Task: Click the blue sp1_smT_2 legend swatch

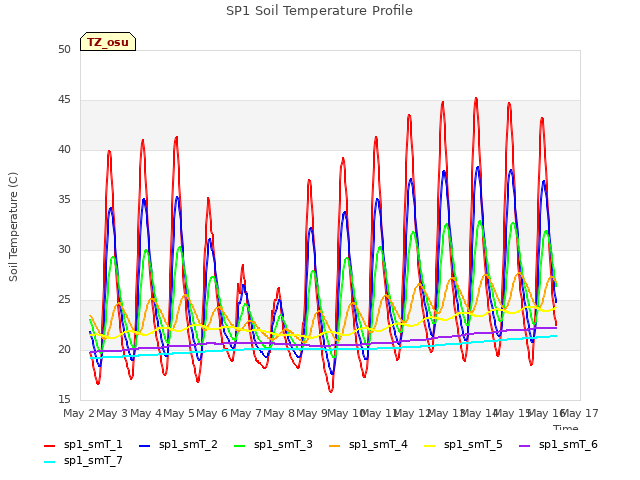Action: [144, 446]
